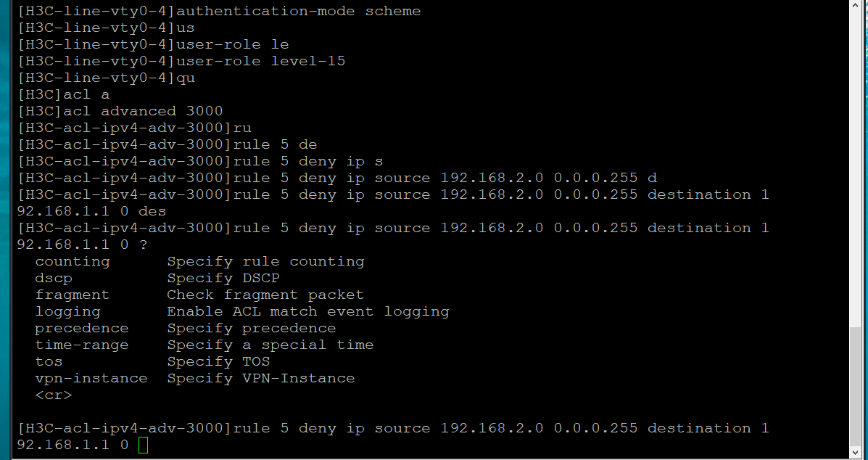Click the "<cr>" entry in the help list
Screen dimensions: 868x460
(x=54, y=395)
